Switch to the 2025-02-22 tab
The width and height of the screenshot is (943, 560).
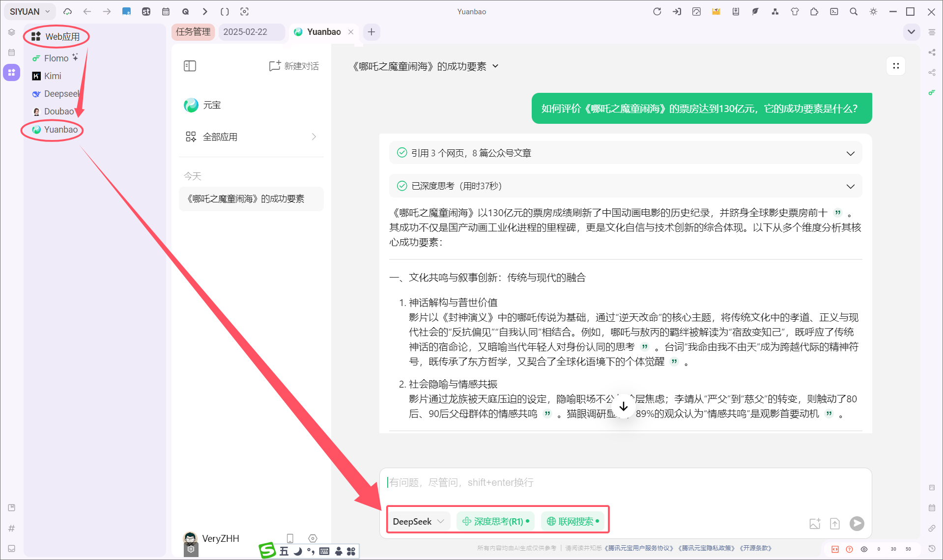(x=245, y=32)
